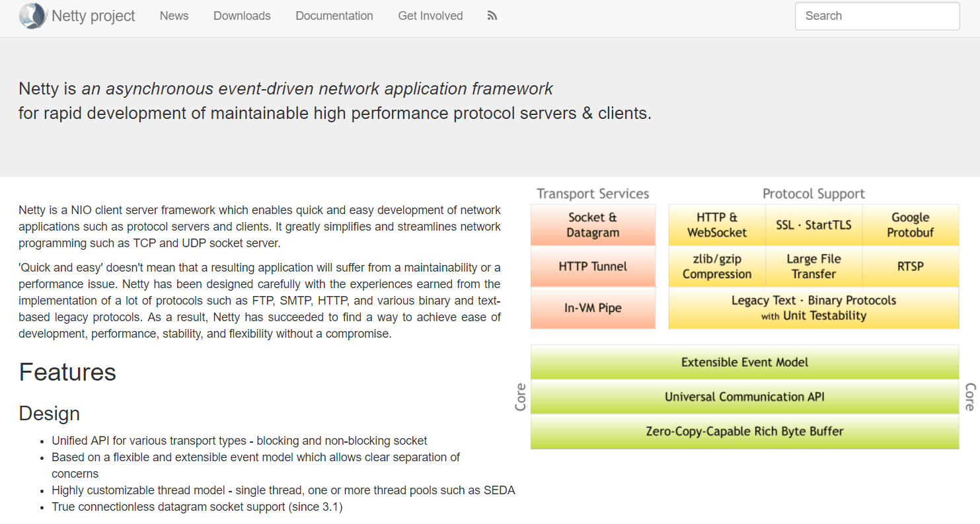
Task: Click the Universal Communication API bar
Action: (x=745, y=396)
